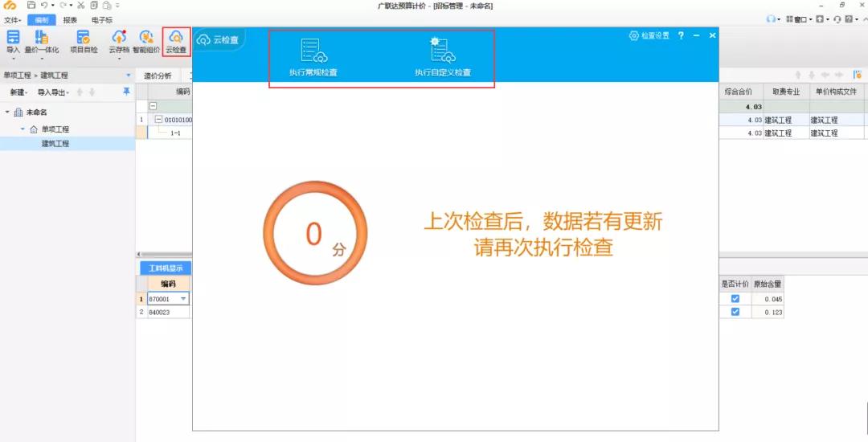Click 执行自定义检查 in the cloud check dialog
The height and width of the screenshot is (442, 868).
[443, 58]
